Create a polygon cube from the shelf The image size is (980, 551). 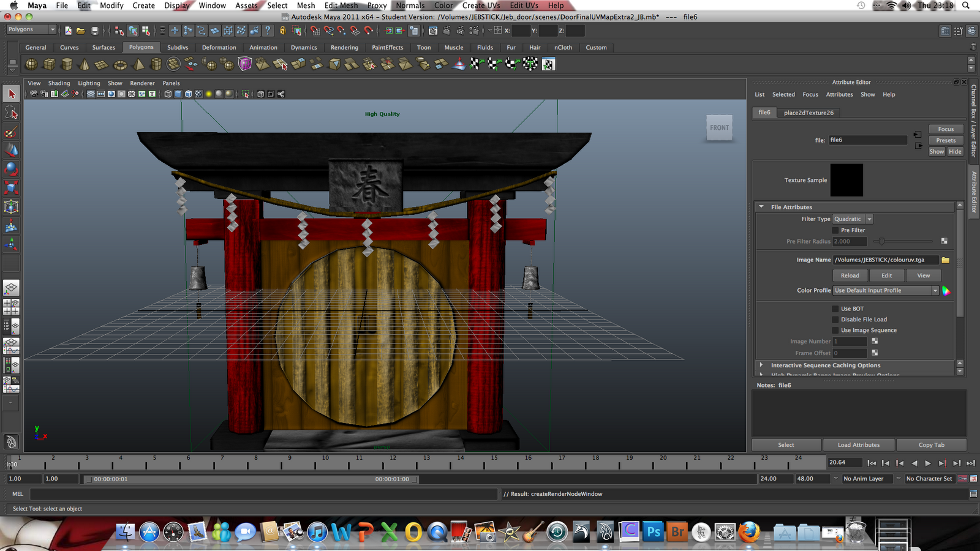point(49,64)
